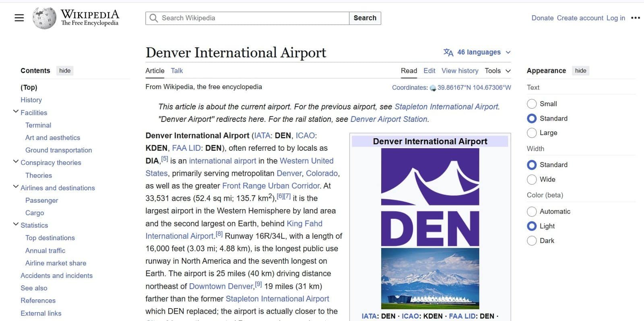Go to Art and aesthetics in Contents
This screenshot has width=644, height=321.
point(53,138)
